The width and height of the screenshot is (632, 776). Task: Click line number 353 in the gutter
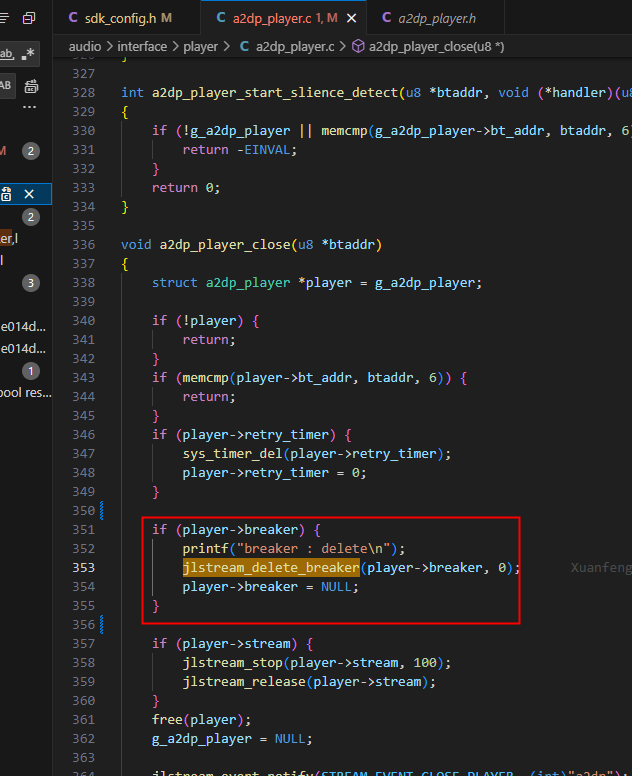click(x=84, y=568)
